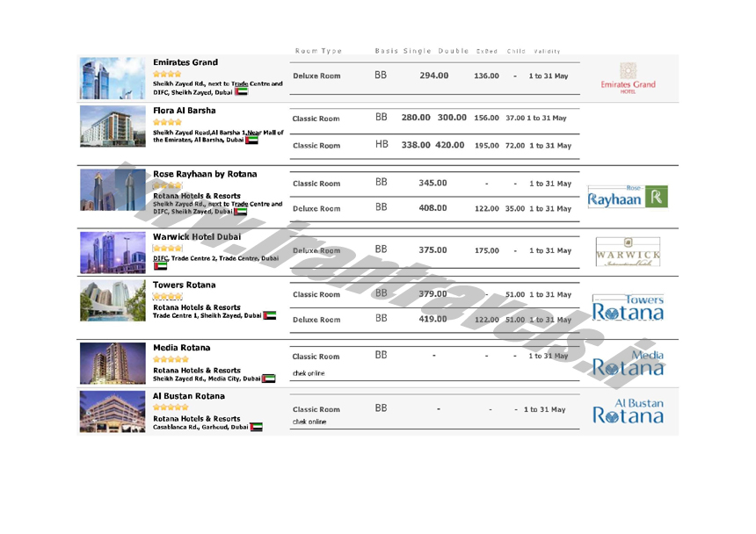Open the Towers Rotana hotel title
Screen dimensions: 756x534
point(185,285)
